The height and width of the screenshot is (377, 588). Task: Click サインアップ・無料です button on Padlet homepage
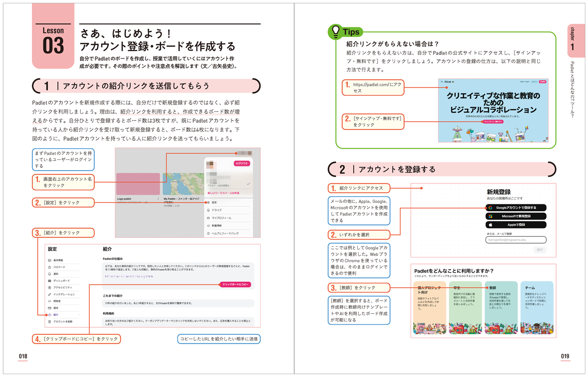click(x=493, y=122)
